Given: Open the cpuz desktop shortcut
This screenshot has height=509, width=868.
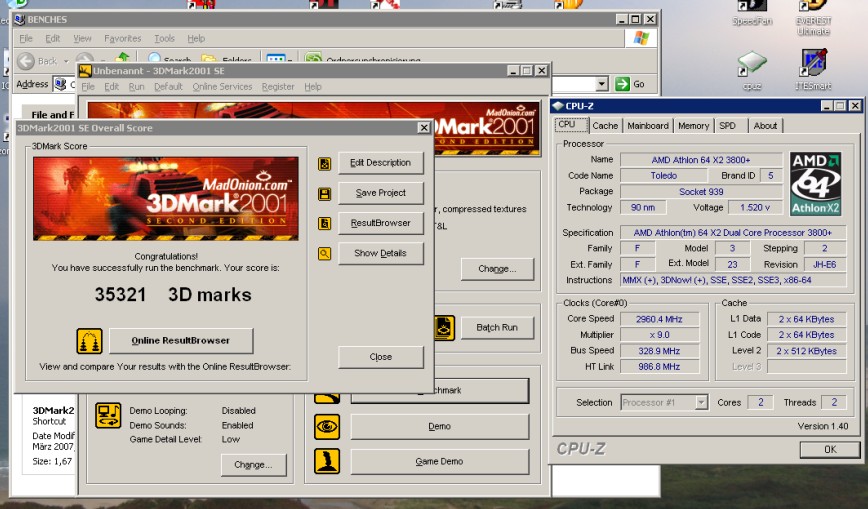Looking at the screenshot, I should (752, 70).
